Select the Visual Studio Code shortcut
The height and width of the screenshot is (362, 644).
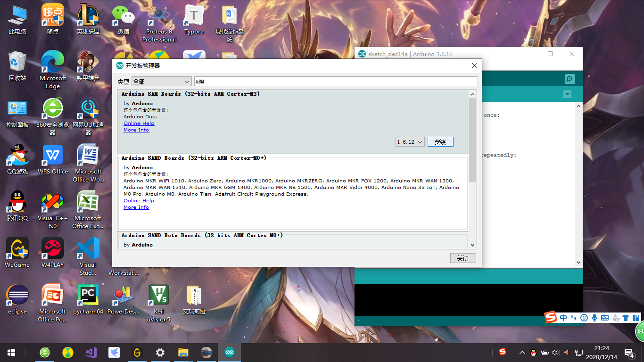88,257
